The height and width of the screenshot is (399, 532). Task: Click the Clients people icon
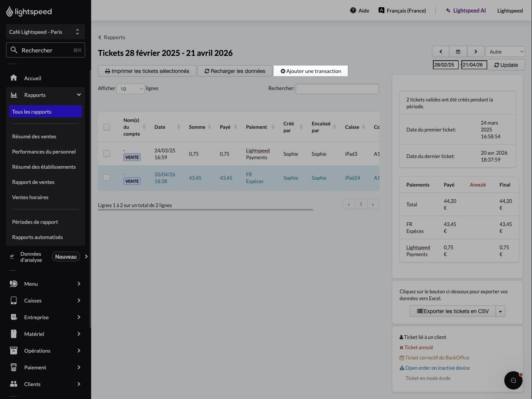[x=14, y=384]
